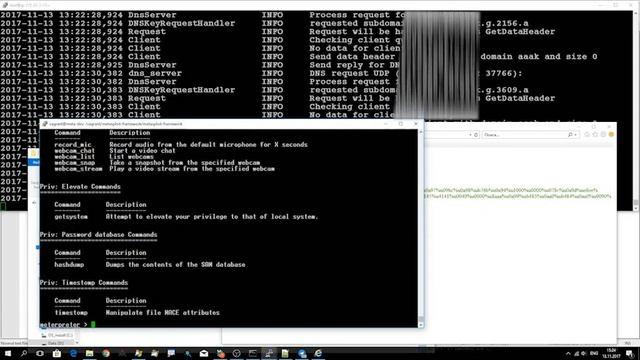Open Microsoft Edge from the taskbar
The image size is (640, 360).
click(x=73, y=353)
